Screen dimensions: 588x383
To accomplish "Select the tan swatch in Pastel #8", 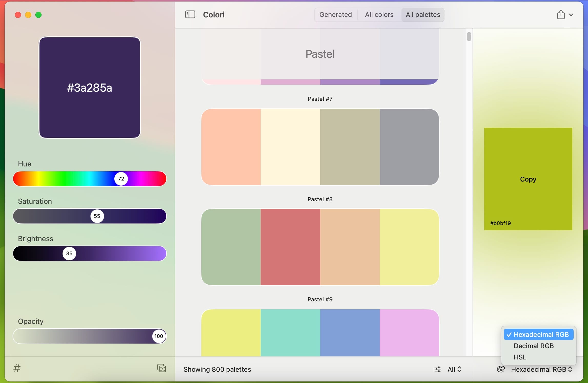I will click(350, 247).
